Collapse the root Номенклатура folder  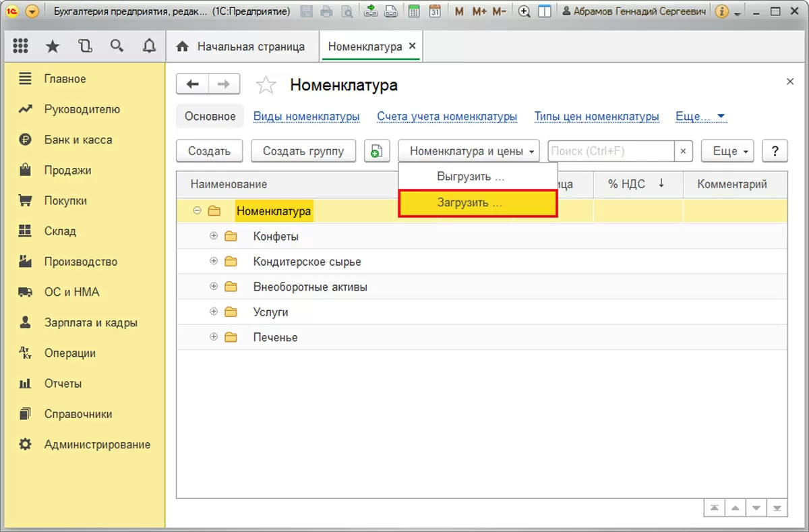click(x=198, y=210)
